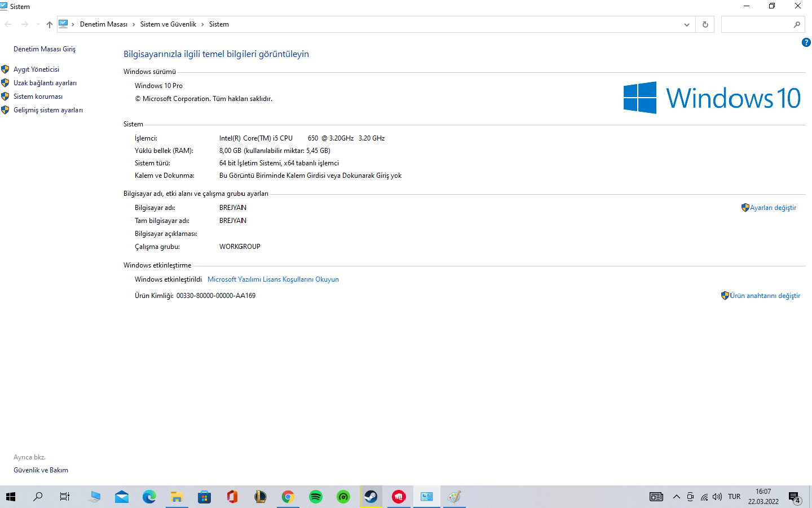Open the Meet Now tray icon

[690, 497]
